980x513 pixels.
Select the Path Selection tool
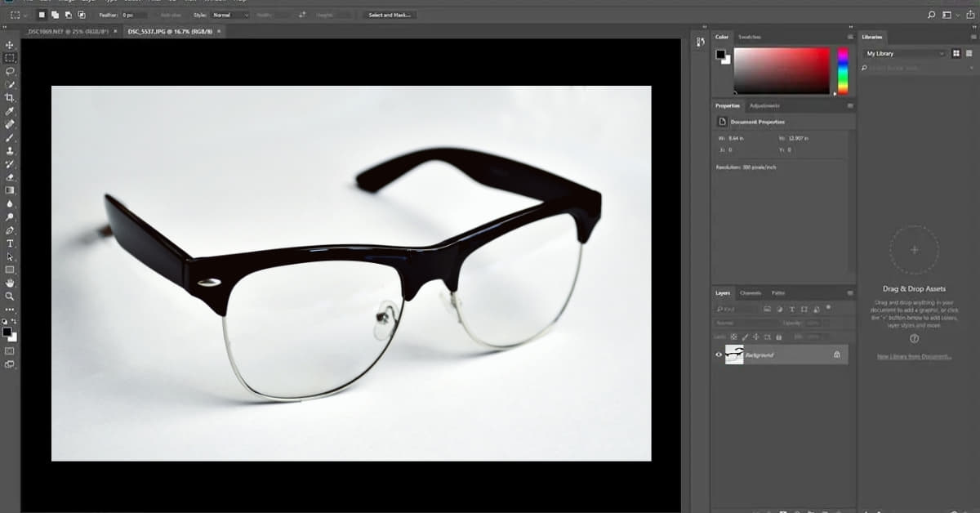[x=10, y=256]
